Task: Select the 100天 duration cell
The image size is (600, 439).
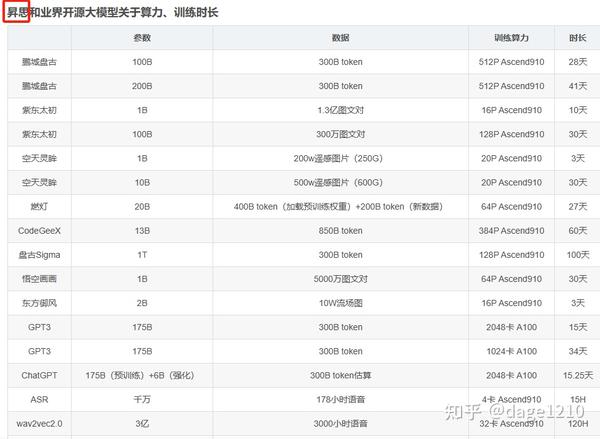Action: tap(577, 255)
